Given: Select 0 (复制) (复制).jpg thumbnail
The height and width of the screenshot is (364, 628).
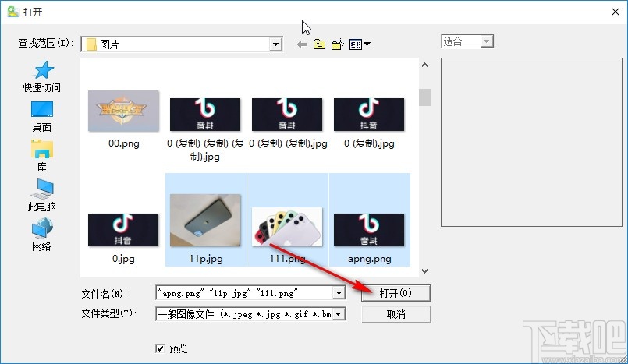Looking at the screenshot, I should (287, 115).
